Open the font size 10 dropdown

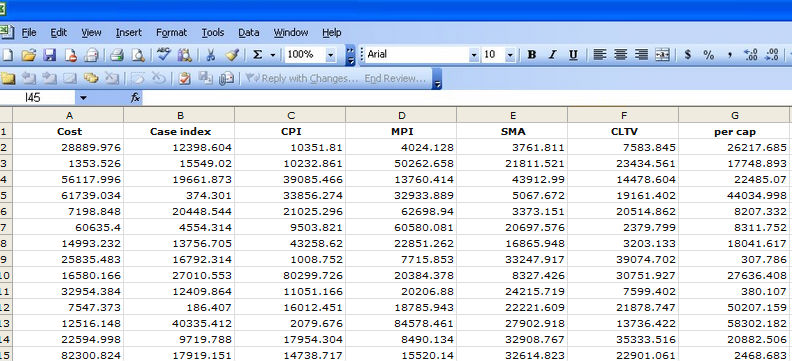[x=510, y=55]
